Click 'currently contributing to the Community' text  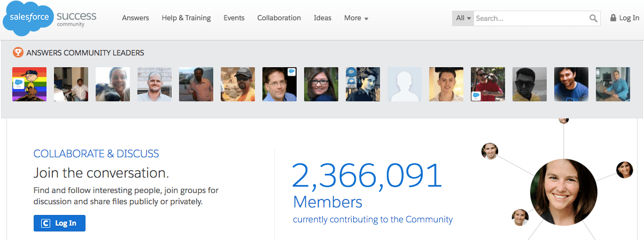(x=373, y=219)
